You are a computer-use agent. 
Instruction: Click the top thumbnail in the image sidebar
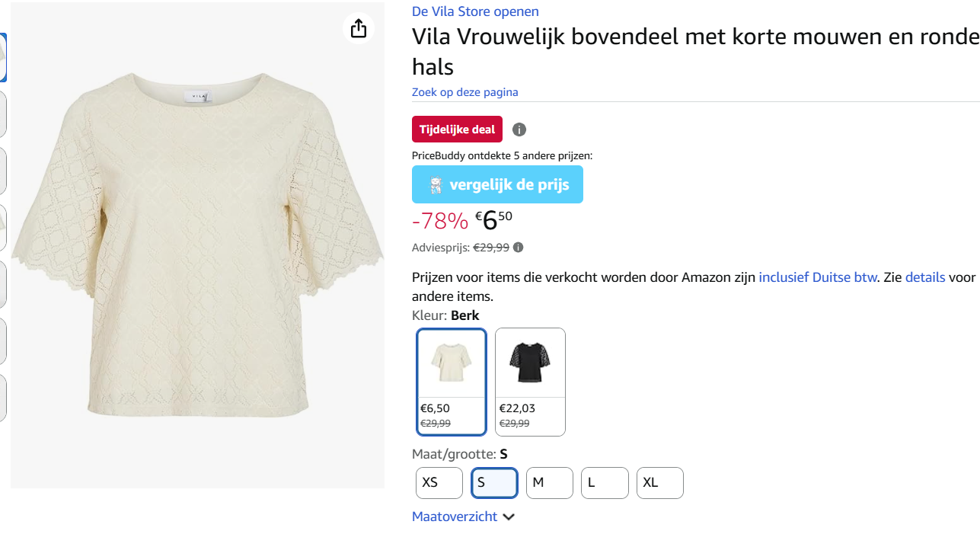coord(3,57)
